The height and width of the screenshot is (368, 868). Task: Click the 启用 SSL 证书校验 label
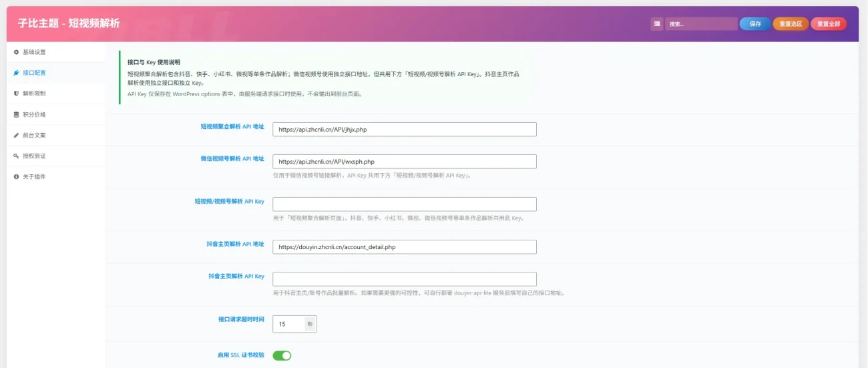241,355
